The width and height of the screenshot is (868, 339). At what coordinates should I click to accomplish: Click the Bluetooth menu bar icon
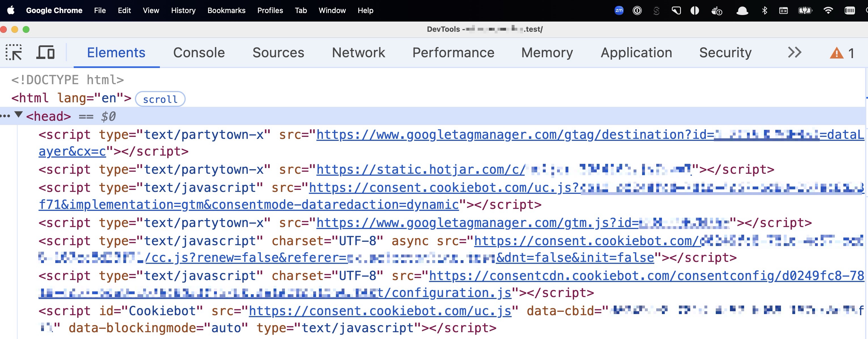click(x=764, y=10)
